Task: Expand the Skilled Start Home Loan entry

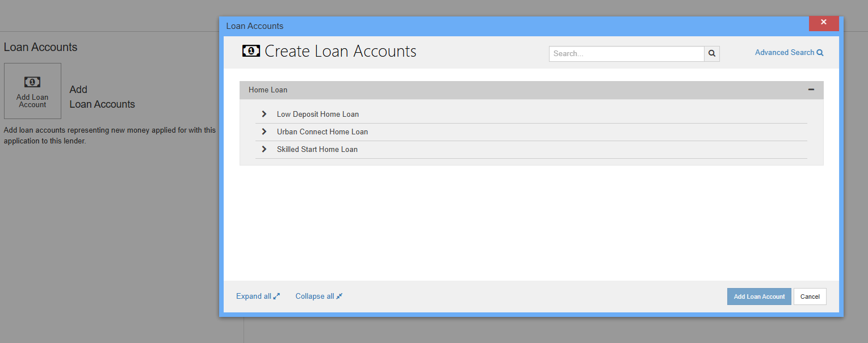Action: [263, 149]
